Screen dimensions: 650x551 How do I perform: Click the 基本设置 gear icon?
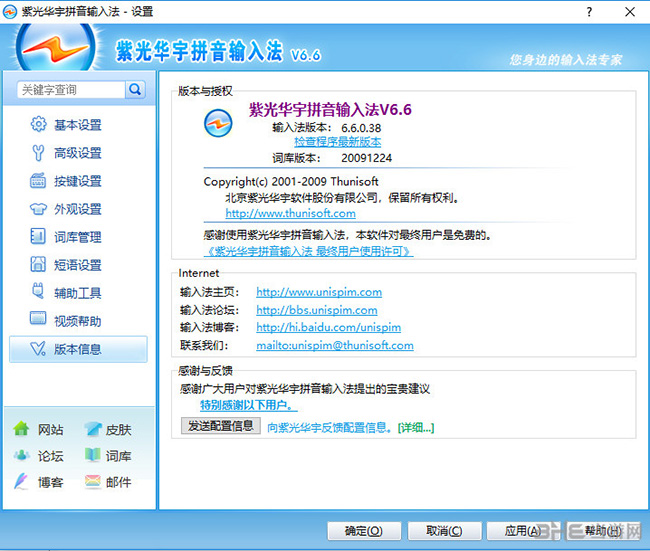[x=39, y=124]
